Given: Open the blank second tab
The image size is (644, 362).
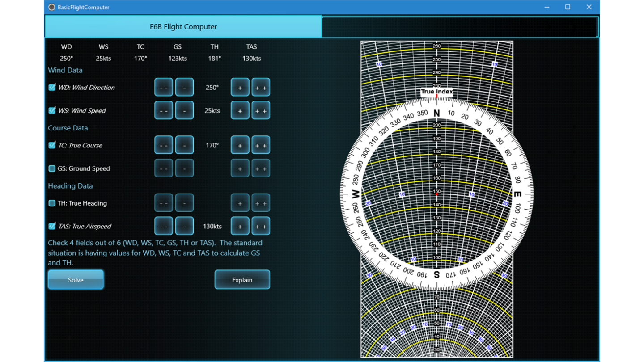Looking at the screenshot, I should coord(460,27).
